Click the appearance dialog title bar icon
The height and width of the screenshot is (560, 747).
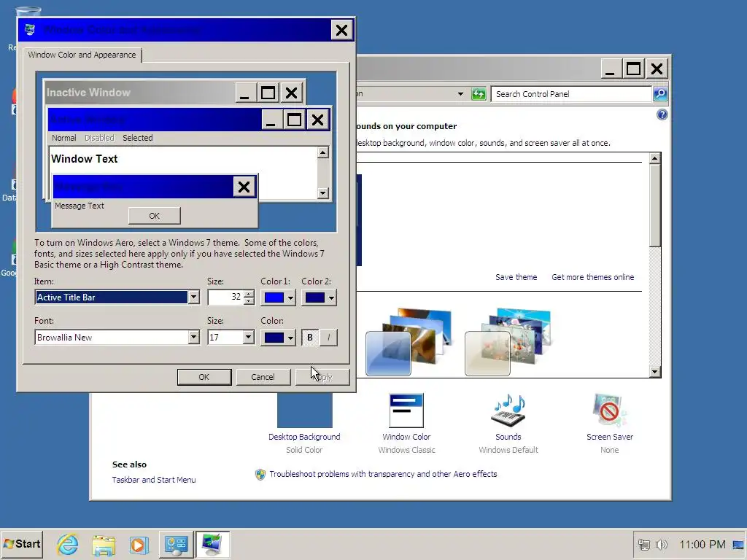[x=30, y=29]
